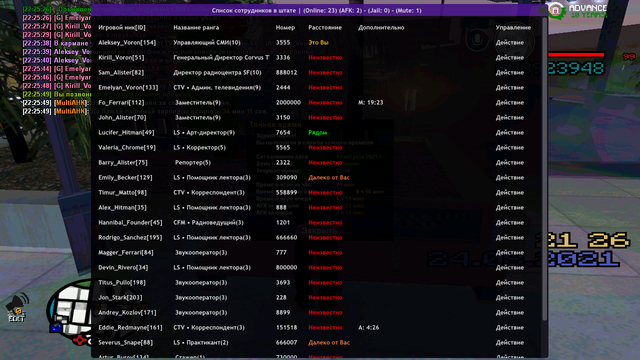This screenshot has height=360, width=640.
Task: Click Действие for Alex_Hitman[35]
Action: [509, 207]
